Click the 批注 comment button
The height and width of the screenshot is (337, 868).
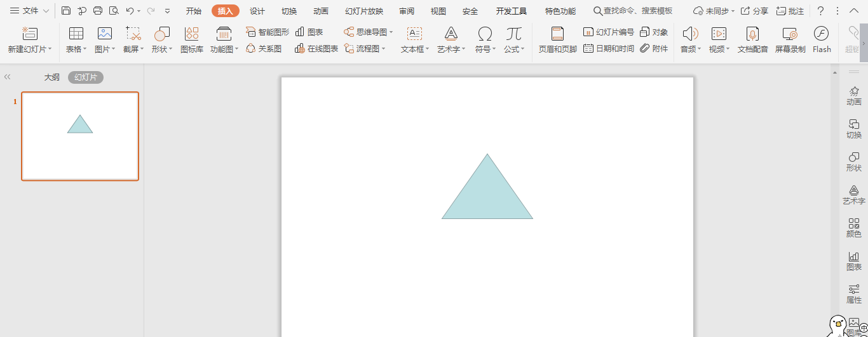[x=790, y=11]
